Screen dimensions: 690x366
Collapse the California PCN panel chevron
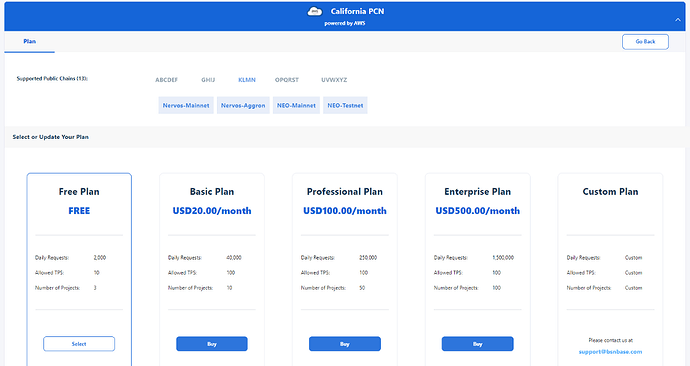678,19
